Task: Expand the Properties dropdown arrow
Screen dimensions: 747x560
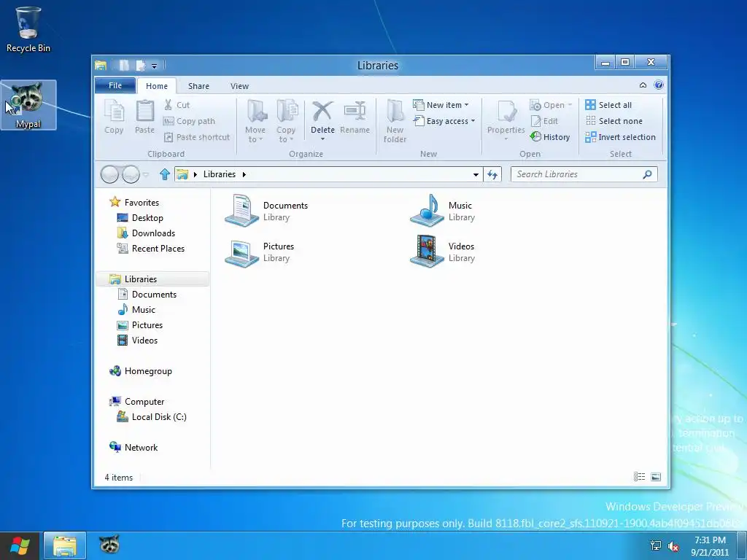Action: pyautogui.click(x=506, y=139)
